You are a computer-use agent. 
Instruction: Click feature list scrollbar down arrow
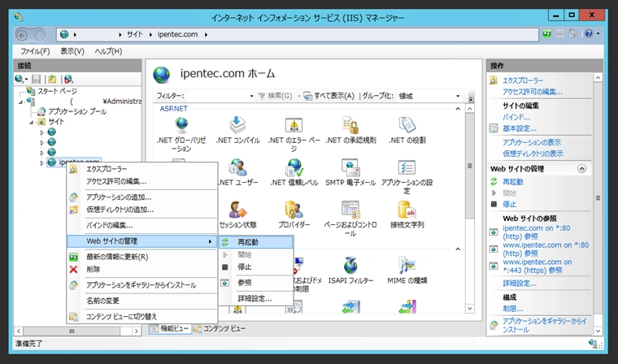[469, 309]
